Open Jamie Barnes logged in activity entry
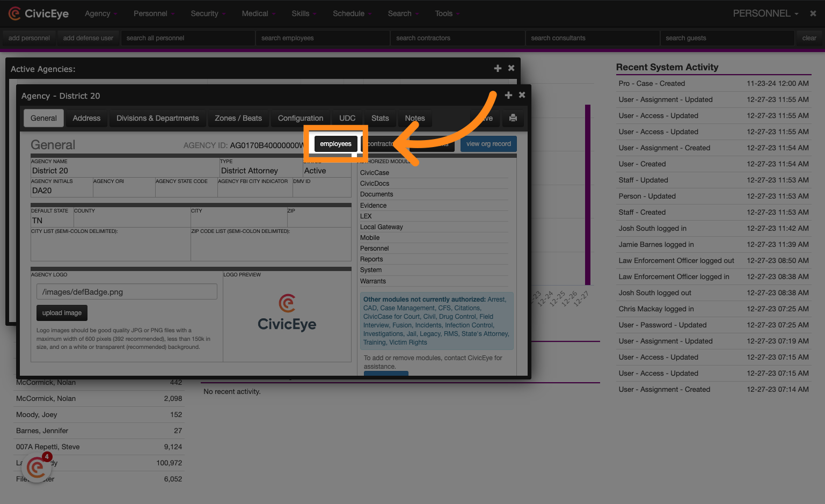The height and width of the screenshot is (504, 825). [713, 244]
